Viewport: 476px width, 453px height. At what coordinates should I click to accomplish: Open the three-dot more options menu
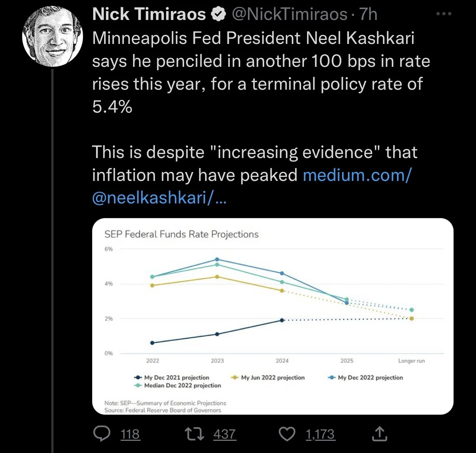(x=443, y=14)
